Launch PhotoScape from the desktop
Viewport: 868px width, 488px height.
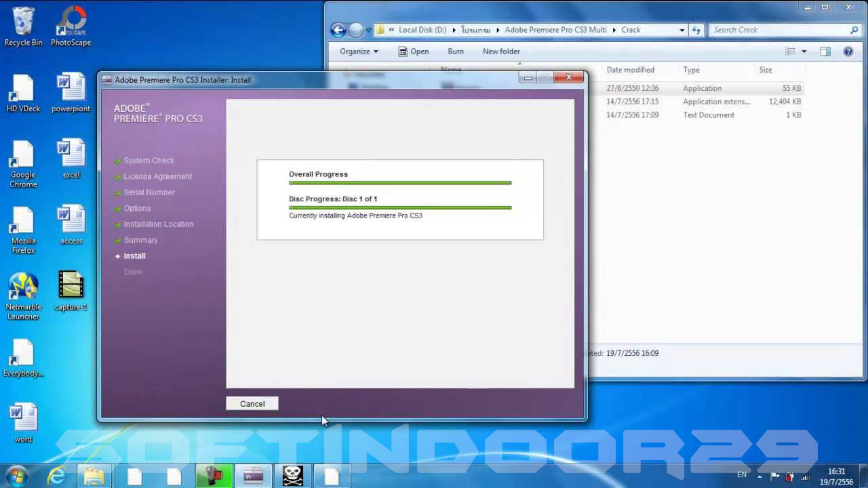pyautogui.click(x=71, y=20)
